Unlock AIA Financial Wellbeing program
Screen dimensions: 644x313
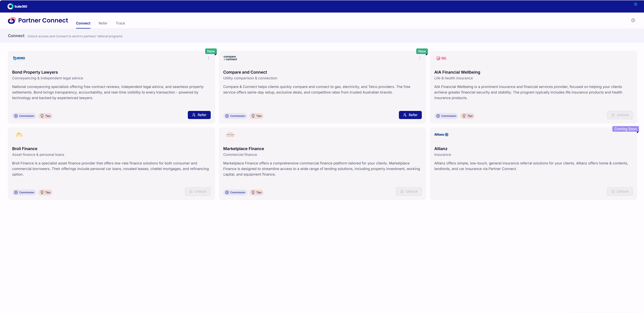point(620,115)
